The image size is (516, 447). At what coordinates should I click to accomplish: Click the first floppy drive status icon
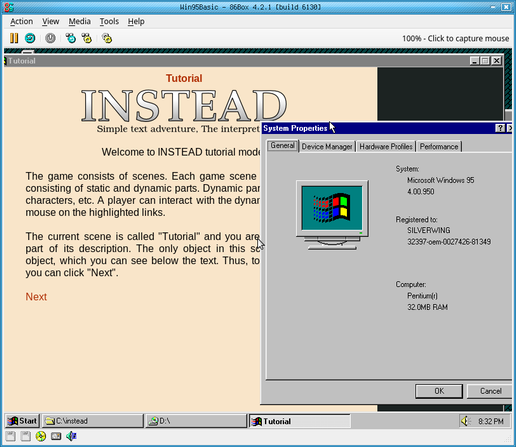[x=10, y=436]
